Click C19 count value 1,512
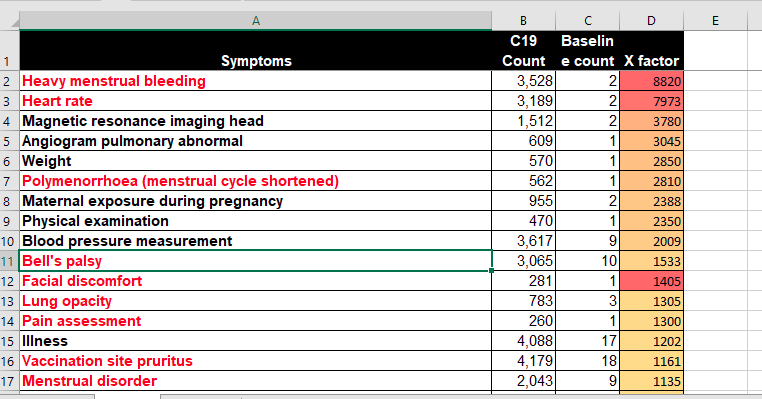The height and width of the screenshot is (399, 762). [523, 121]
